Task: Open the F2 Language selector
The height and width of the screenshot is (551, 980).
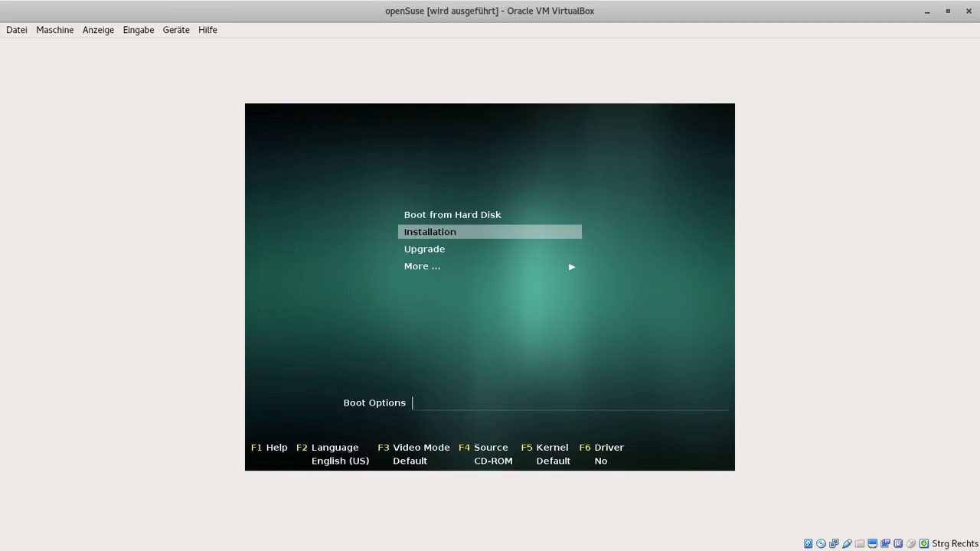Action: point(327,448)
